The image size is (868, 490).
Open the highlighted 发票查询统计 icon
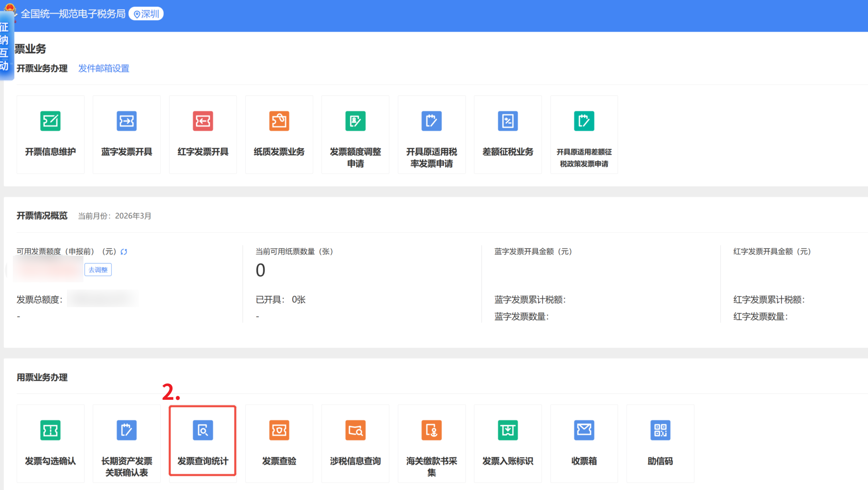[x=203, y=430]
